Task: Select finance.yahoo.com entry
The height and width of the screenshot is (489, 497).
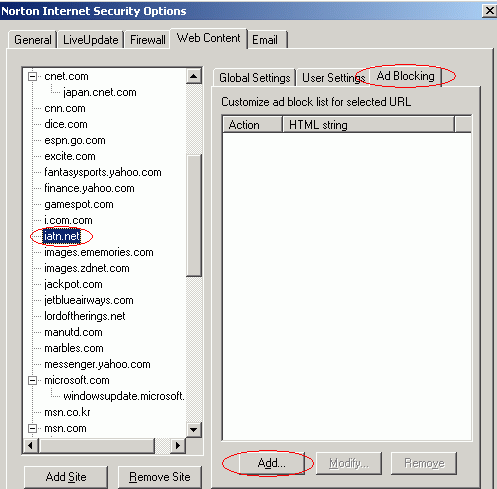Action: tap(89, 188)
